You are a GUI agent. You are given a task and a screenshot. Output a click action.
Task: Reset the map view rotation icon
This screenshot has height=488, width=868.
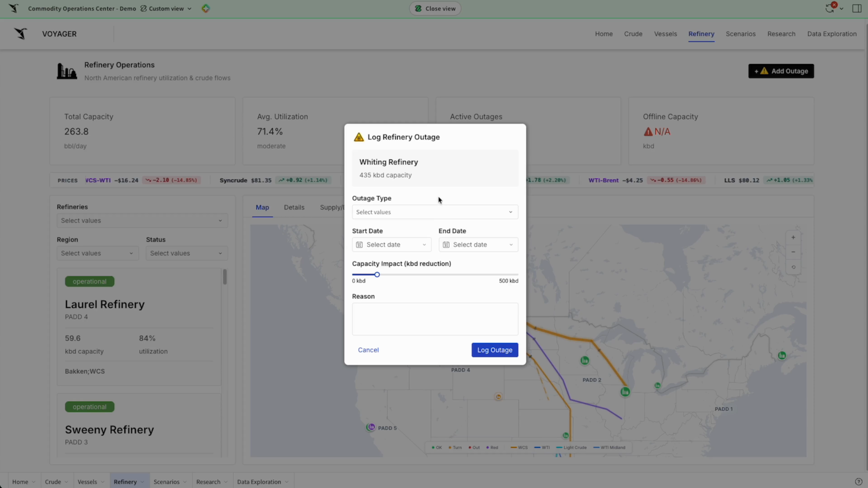(x=793, y=267)
